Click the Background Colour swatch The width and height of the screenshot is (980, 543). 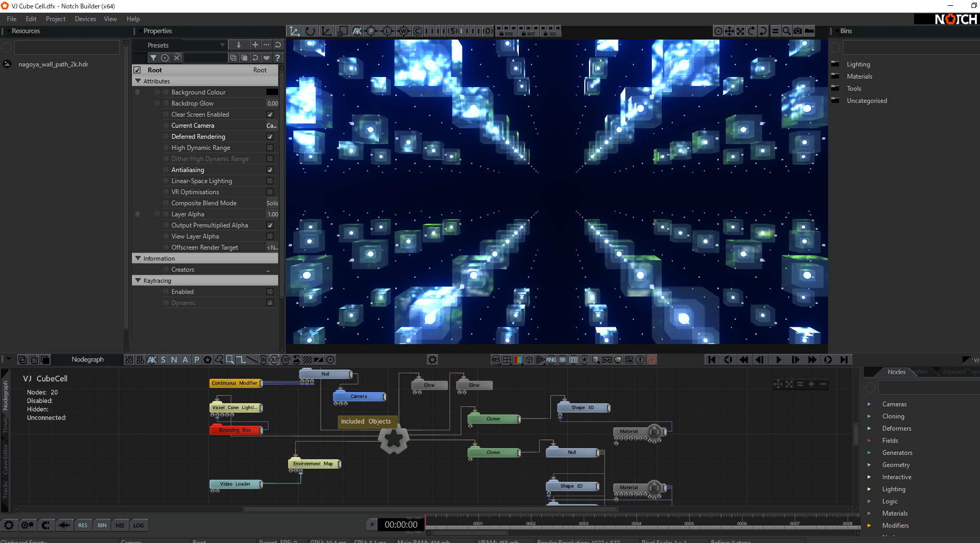coord(272,92)
